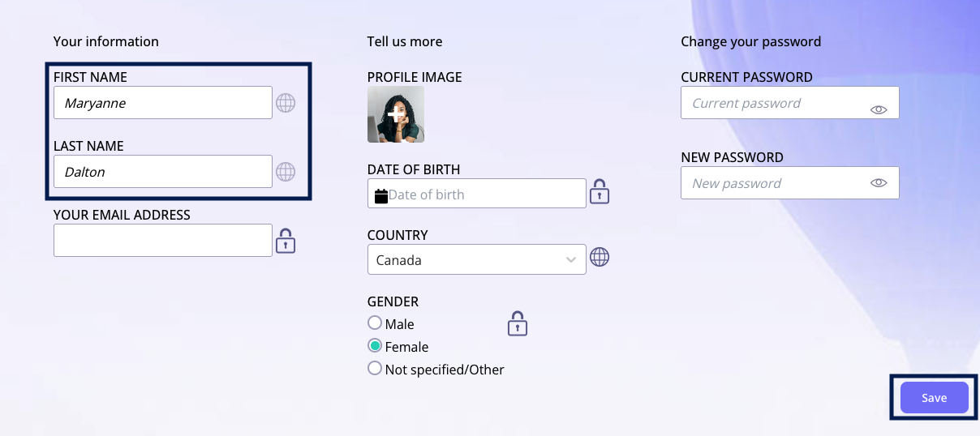Click the globe icon beside First Name
Screen dimensions: 980x436
click(x=286, y=103)
